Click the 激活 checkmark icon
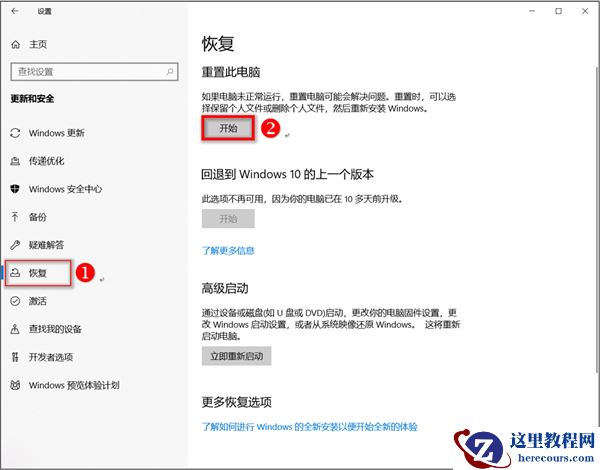The image size is (600, 470). click(x=15, y=301)
